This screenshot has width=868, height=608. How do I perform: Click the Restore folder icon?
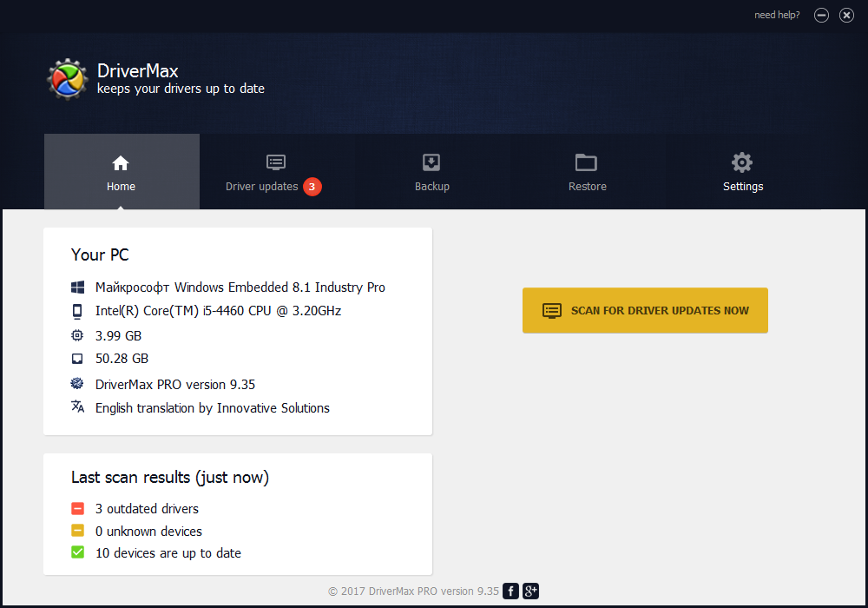click(x=586, y=162)
